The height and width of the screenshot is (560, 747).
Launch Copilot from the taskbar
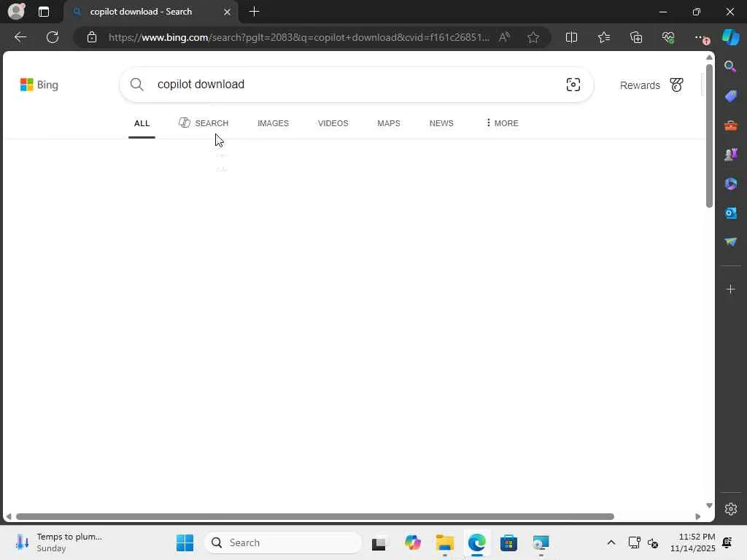click(413, 542)
